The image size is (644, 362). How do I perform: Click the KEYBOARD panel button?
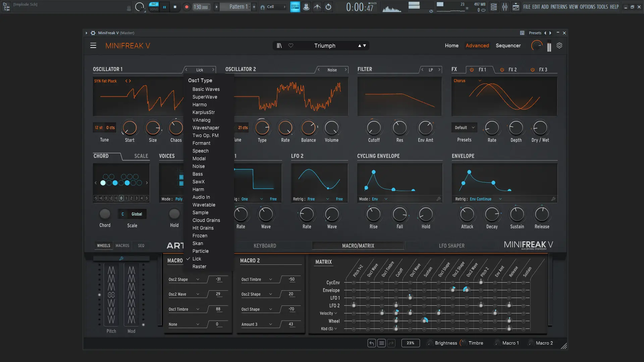tap(265, 246)
